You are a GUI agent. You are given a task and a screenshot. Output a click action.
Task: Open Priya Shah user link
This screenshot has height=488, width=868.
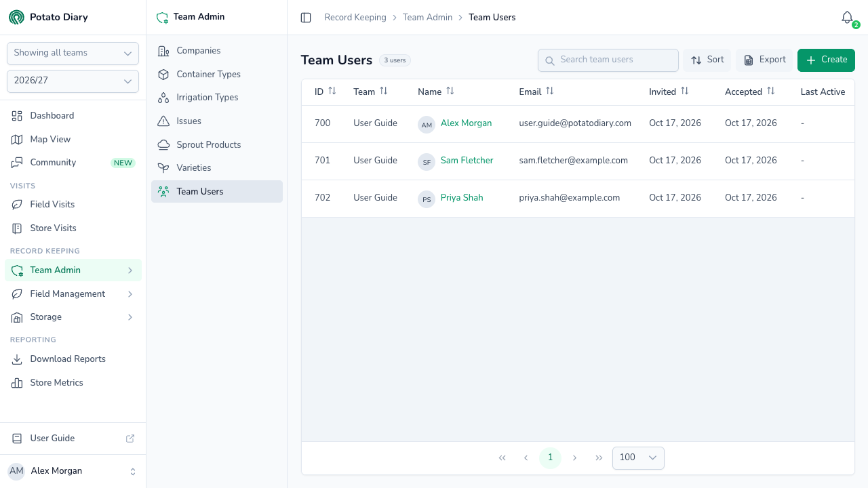point(462,198)
